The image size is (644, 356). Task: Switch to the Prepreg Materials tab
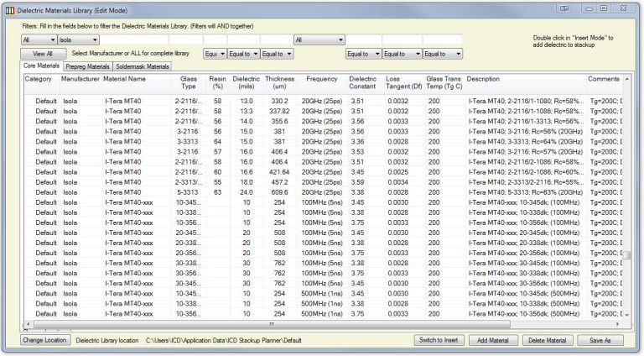[x=87, y=66]
